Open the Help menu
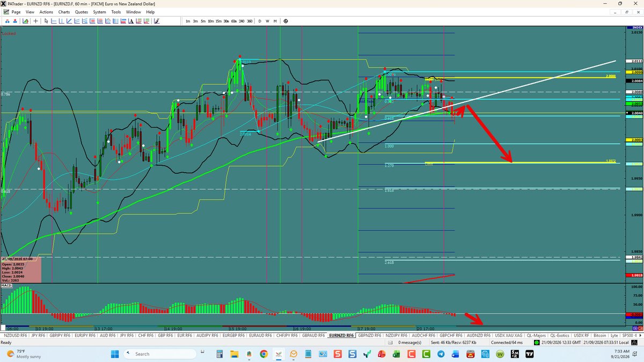This screenshot has width=644, height=362. pos(150,12)
